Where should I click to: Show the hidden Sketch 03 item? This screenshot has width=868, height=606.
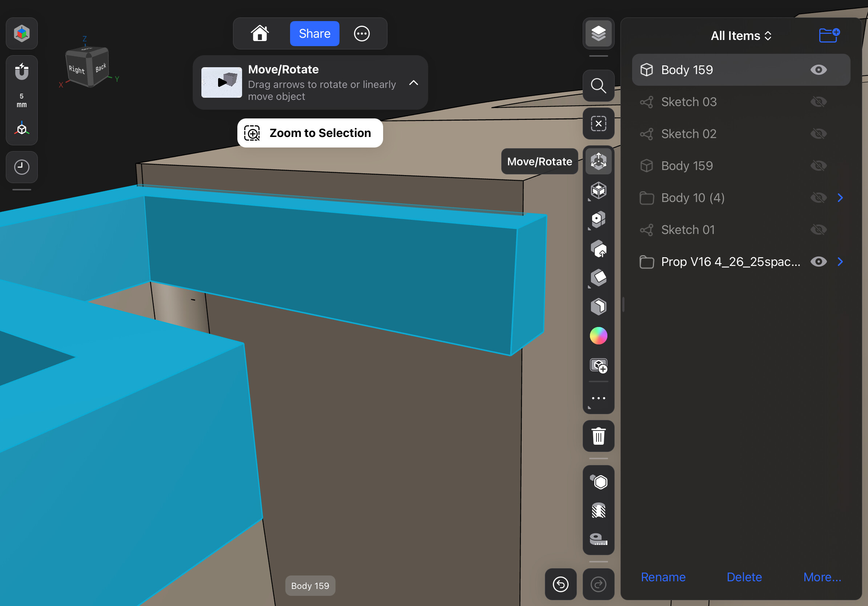coord(818,102)
